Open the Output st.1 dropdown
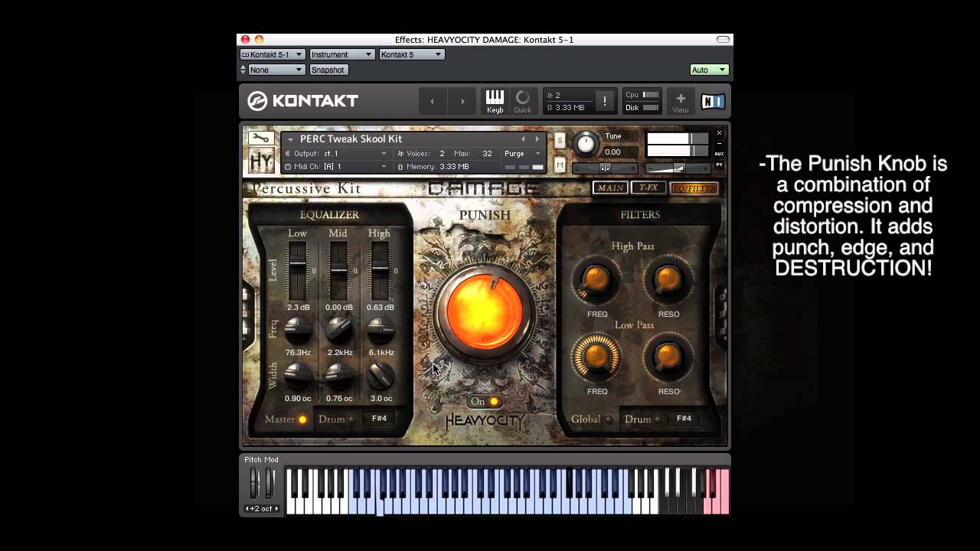Image resolution: width=980 pixels, height=551 pixels. click(x=335, y=154)
